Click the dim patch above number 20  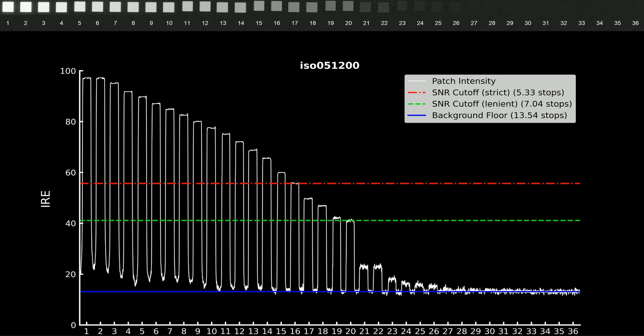(348, 6)
